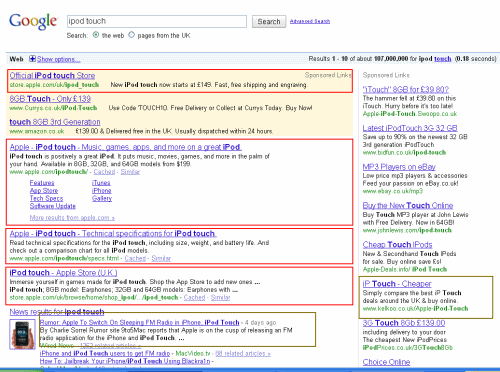
Task: Open the iTunes sitelink
Action: [x=101, y=183]
